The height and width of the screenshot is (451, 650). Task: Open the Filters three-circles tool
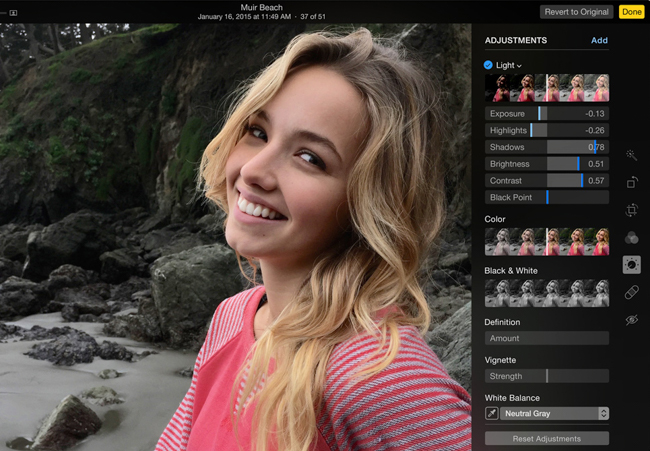[632, 238]
